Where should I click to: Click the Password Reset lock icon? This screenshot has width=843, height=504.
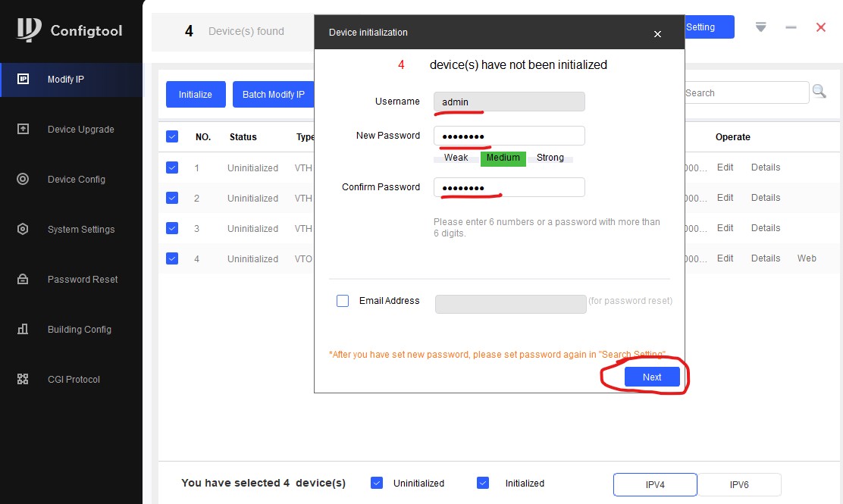pos(23,279)
